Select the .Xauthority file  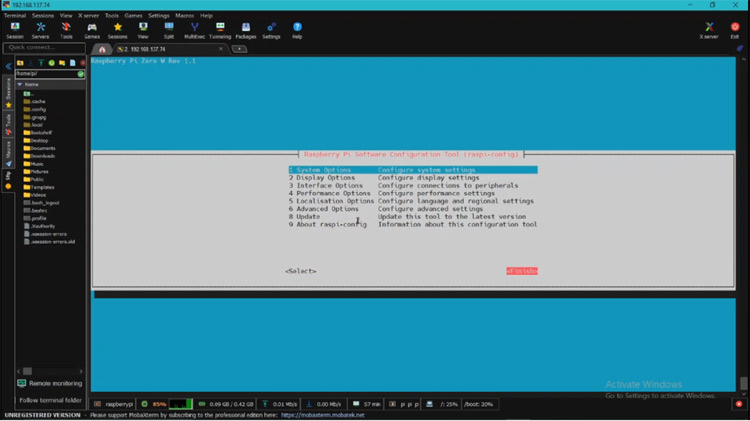39,226
